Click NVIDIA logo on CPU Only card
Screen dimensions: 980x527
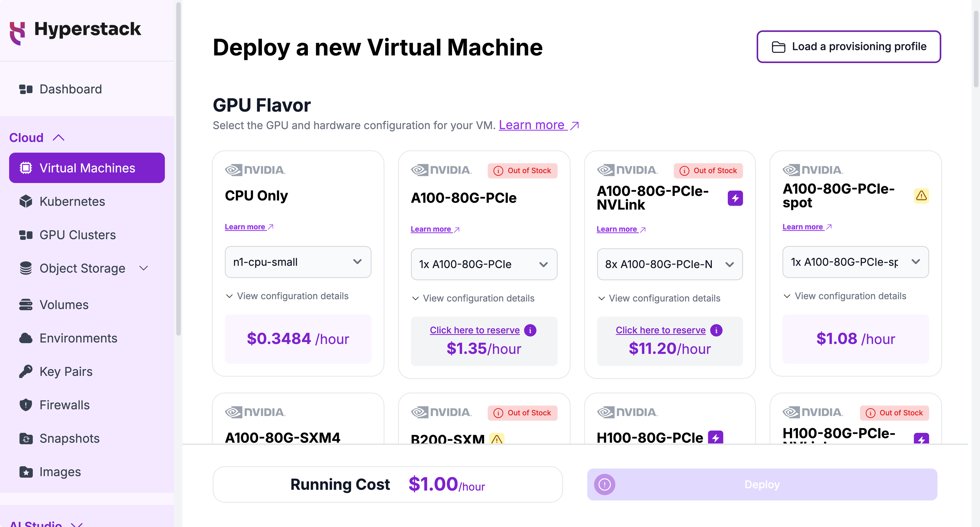(x=255, y=170)
